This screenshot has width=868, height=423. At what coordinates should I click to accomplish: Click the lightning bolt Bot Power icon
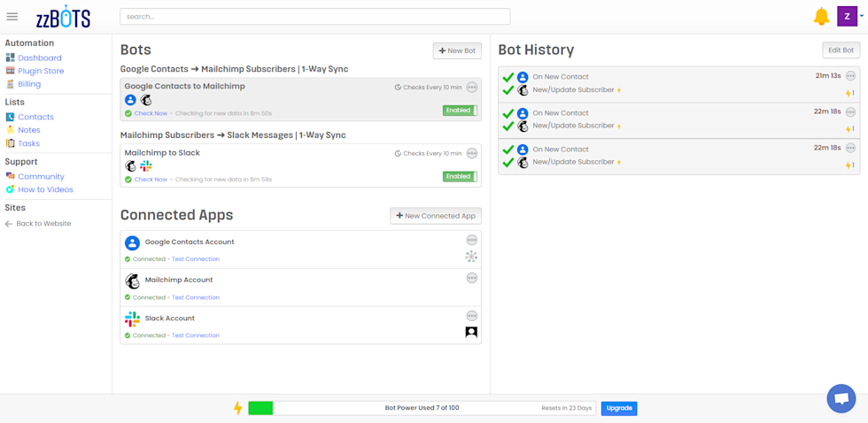[x=237, y=408]
